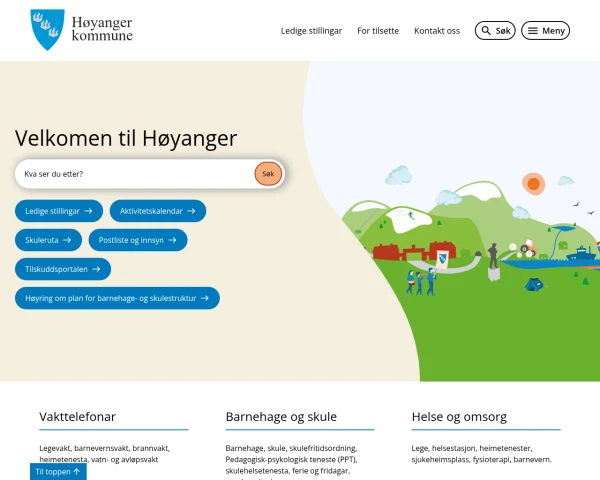Open the Barnehage og skule section
The height and width of the screenshot is (480, 600).
click(281, 416)
